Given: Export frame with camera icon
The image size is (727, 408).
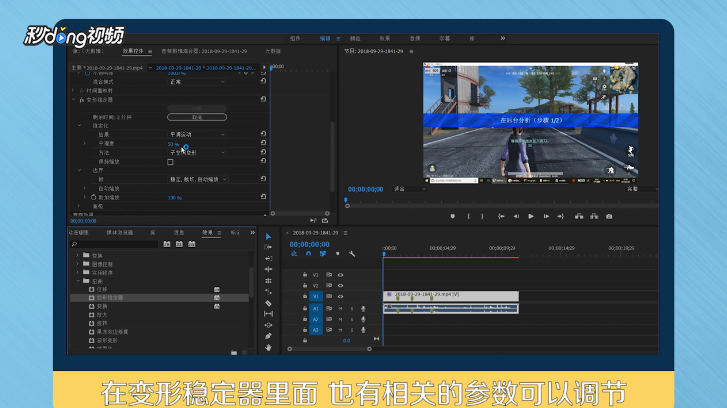Looking at the screenshot, I should pos(609,217).
